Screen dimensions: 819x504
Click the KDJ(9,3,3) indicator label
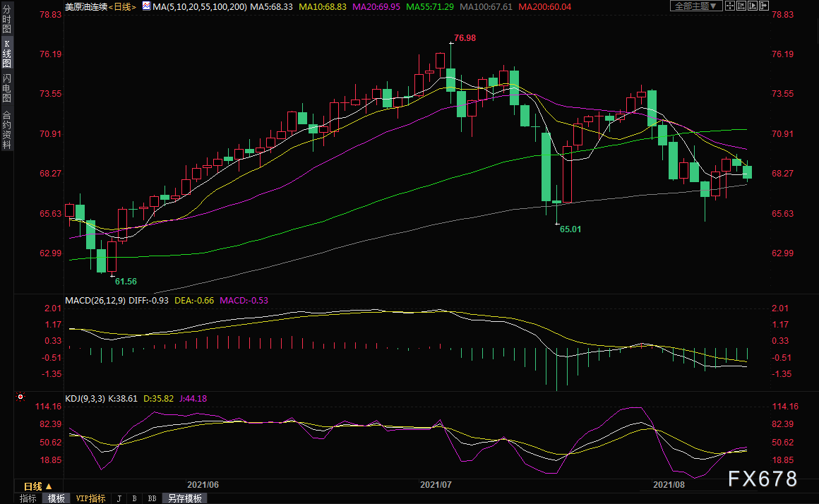[x=85, y=399]
